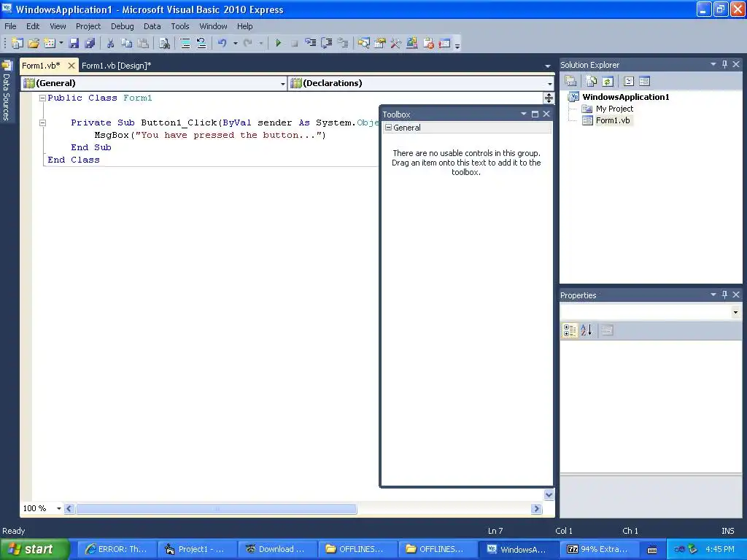Open the Project menu
The image size is (747, 560).
88,26
